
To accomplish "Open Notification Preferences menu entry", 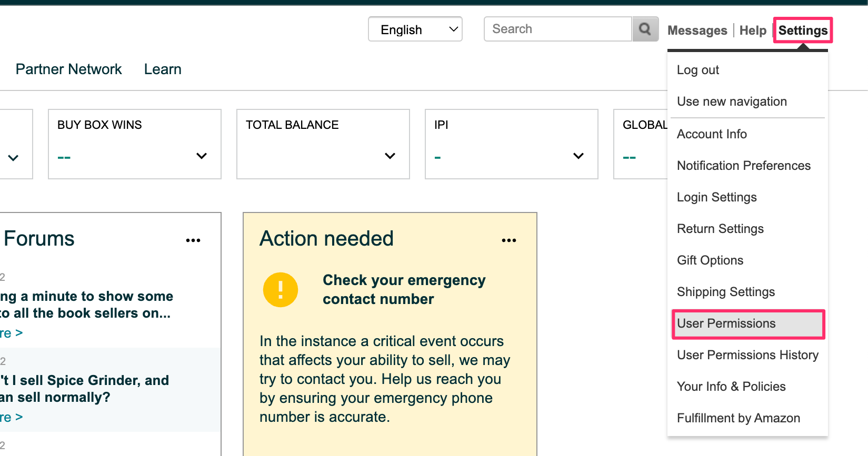I will tap(743, 166).
